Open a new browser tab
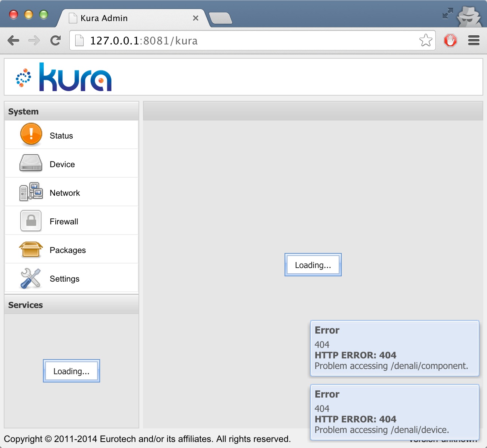This screenshot has width=487, height=448. tap(221, 18)
